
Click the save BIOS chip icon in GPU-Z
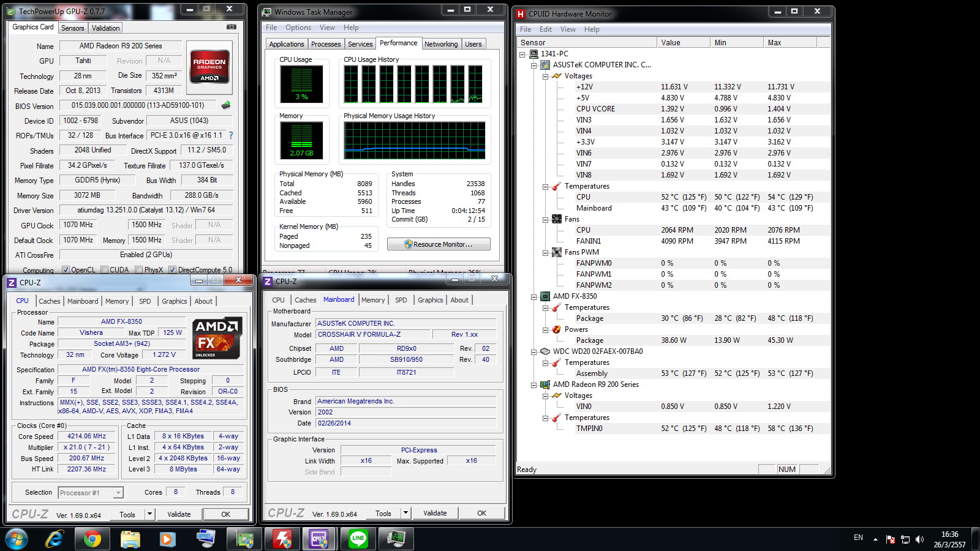[226, 105]
